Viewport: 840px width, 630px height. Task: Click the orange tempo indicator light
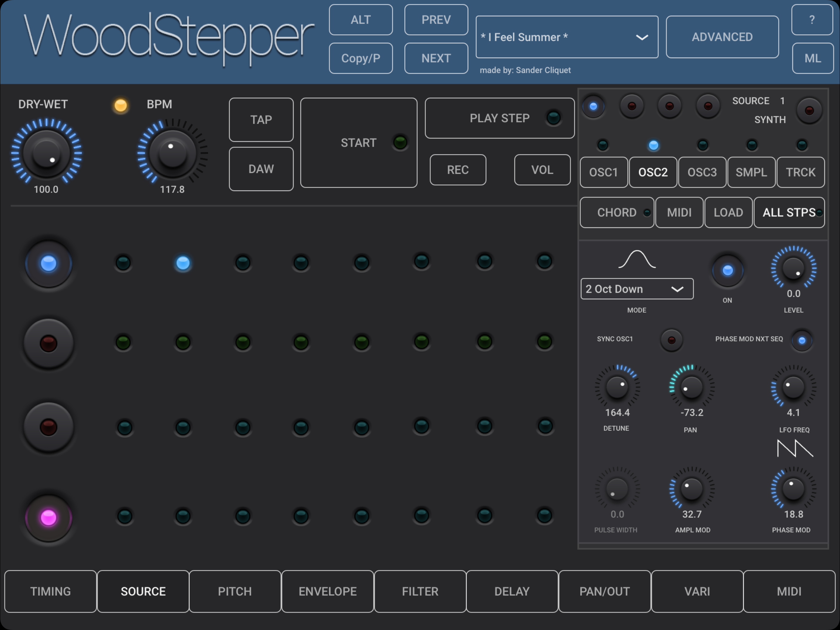tap(121, 105)
